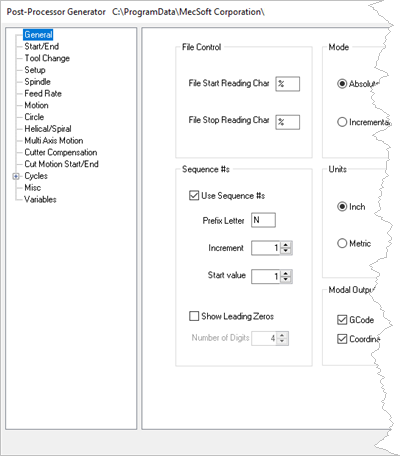Viewport: 400px width, 456px height.
Task: Open the Spindle settings page
Action: [x=37, y=82]
